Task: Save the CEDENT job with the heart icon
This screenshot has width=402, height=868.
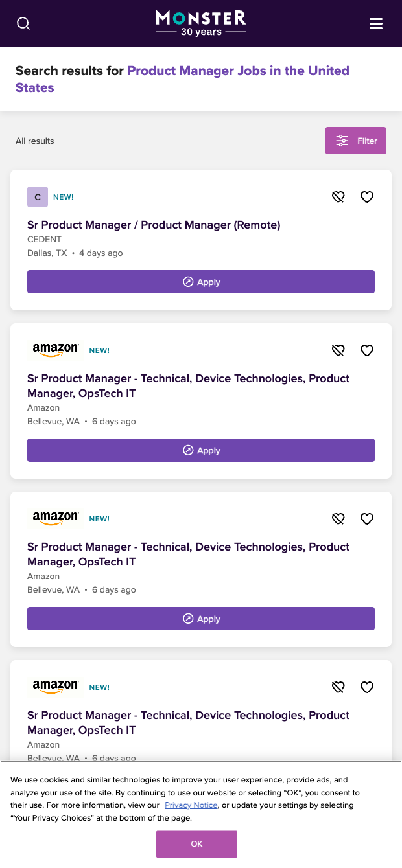Action: pyautogui.click(x=367, y=196)
